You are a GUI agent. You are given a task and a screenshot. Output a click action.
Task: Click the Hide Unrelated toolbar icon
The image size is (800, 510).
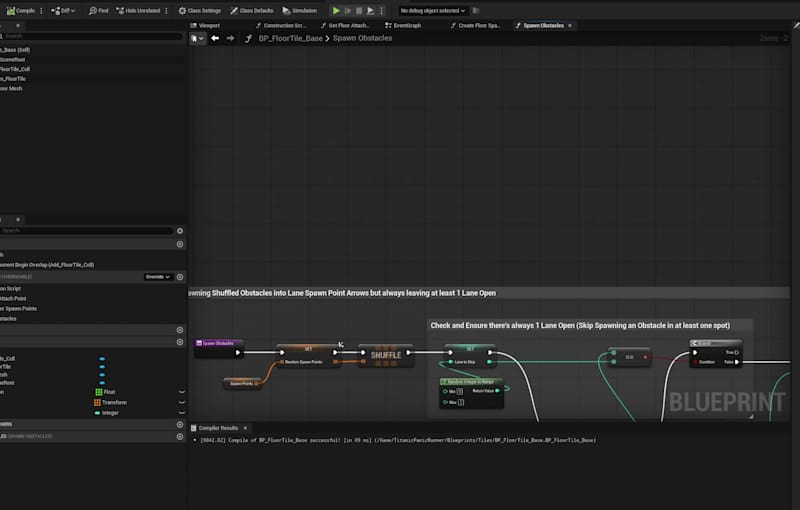pos(141,10)
